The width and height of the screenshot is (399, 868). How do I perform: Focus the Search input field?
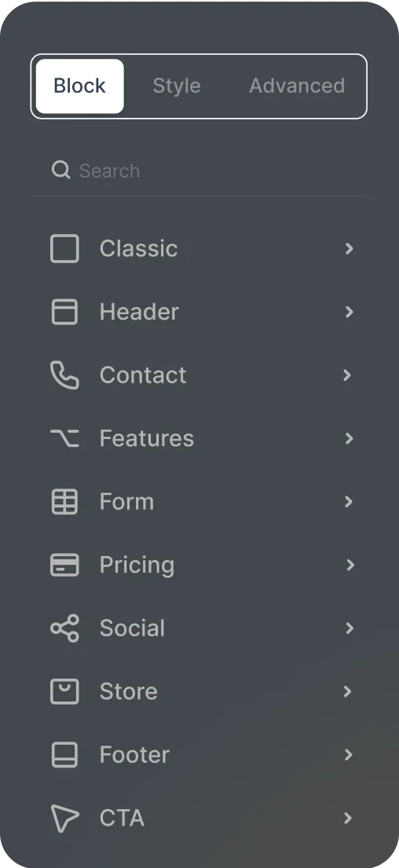(199, 170)
